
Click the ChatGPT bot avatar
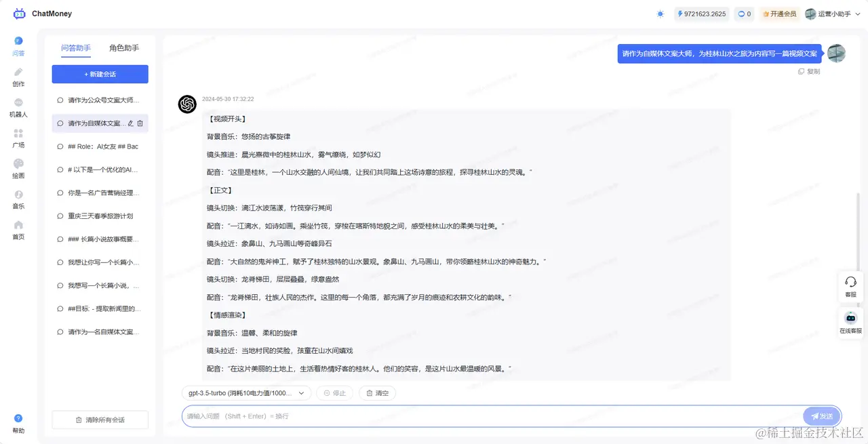pos(187,104)
